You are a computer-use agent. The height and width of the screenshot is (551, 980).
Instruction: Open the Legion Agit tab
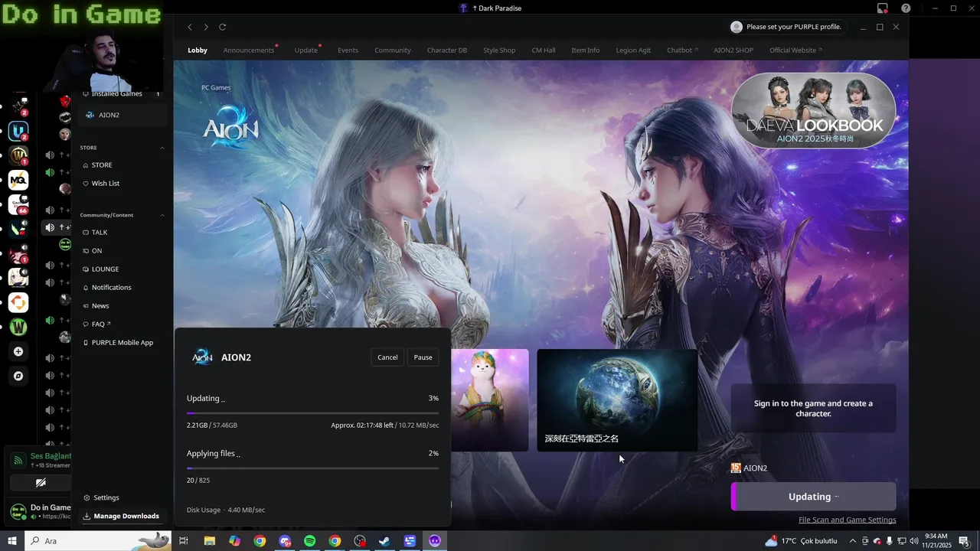click(633, 51)
